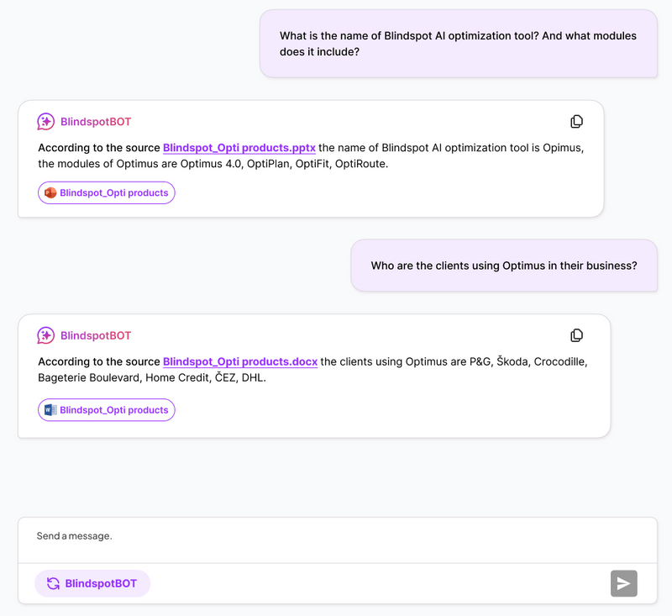Open the Blindspot_Opti products.docx link
The width and height of the screenshot is (672, 616).
239,361
